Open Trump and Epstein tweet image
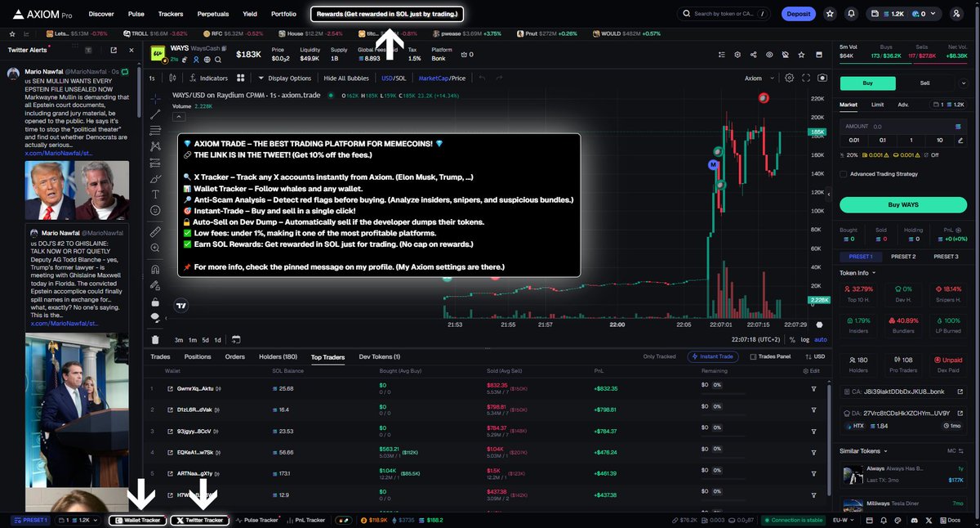Image resolution: width=980 pixels, height=528 pixels. coord(77,190)
